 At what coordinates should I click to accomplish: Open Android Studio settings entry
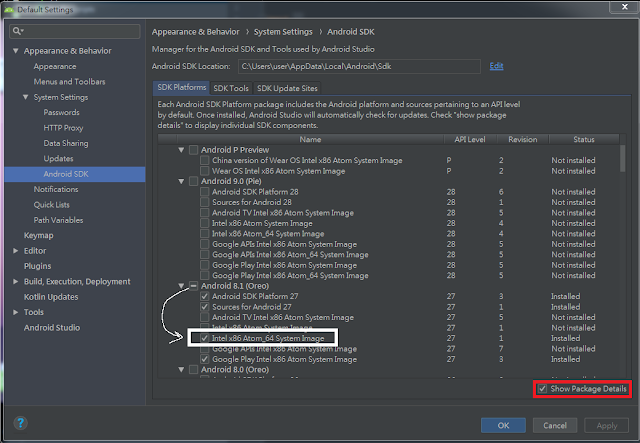[52, 327]
